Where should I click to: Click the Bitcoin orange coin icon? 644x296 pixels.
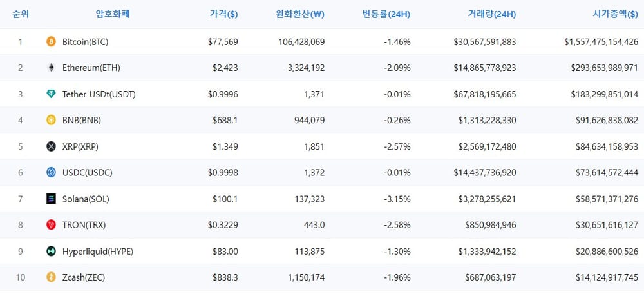point(51,41)
